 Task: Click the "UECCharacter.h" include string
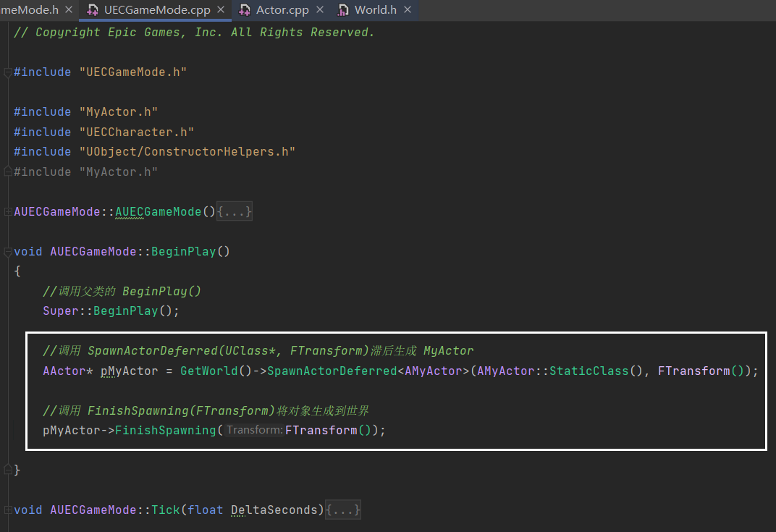pos(137,132)
